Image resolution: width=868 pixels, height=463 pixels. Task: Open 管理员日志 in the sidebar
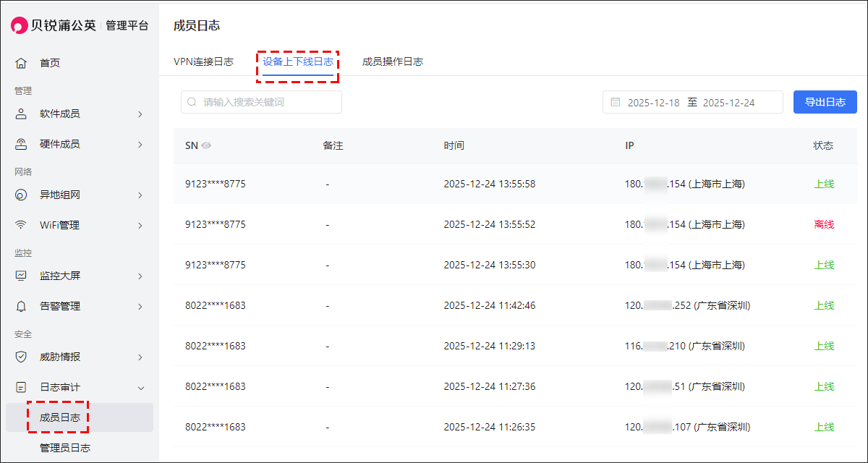point(65,448)
